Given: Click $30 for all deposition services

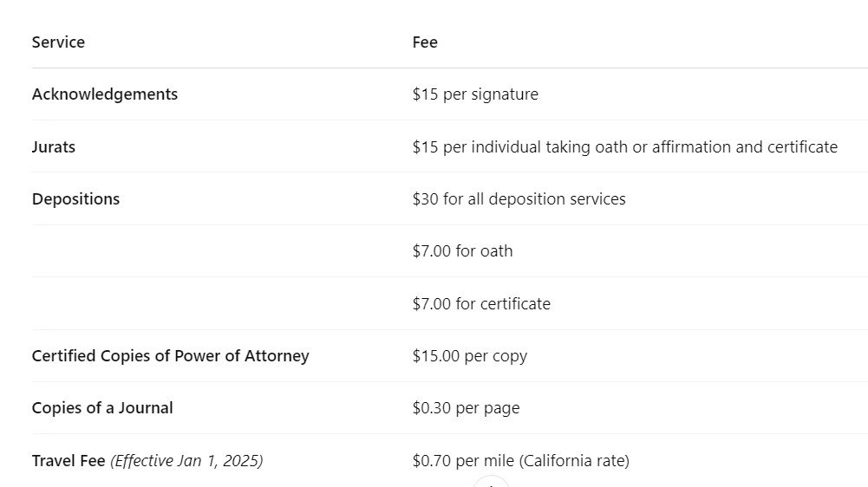Looking at the screenshot, I should coord(519,199).
